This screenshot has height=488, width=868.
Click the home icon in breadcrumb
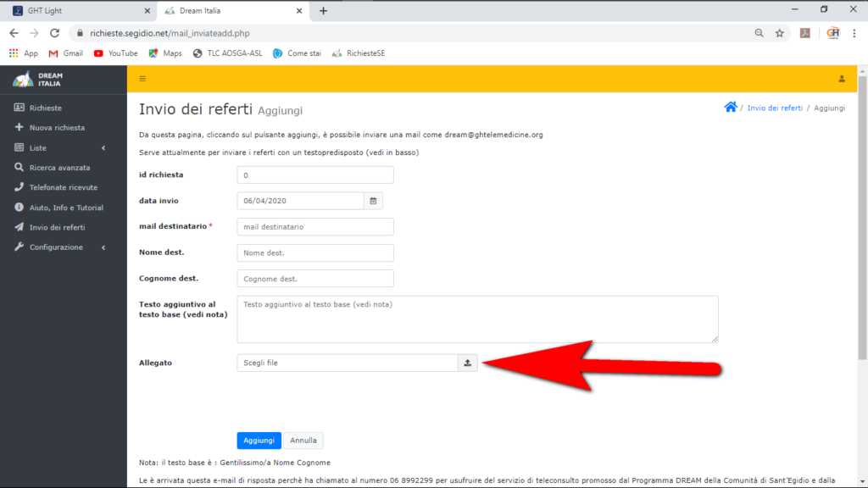[730, 108]
